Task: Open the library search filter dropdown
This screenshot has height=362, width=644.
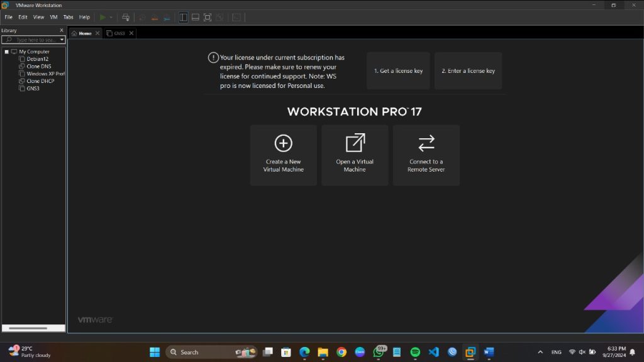Action: tap(62, 40)
